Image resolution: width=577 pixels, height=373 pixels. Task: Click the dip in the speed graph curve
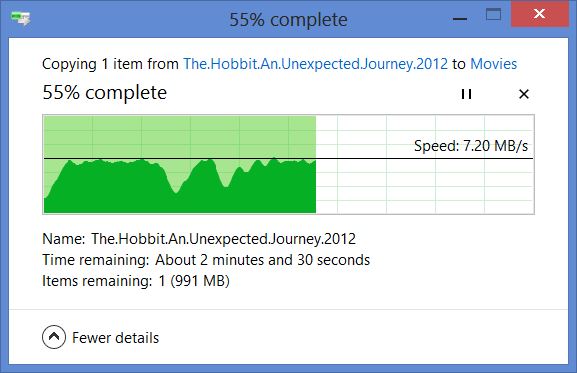click(176, 190)
